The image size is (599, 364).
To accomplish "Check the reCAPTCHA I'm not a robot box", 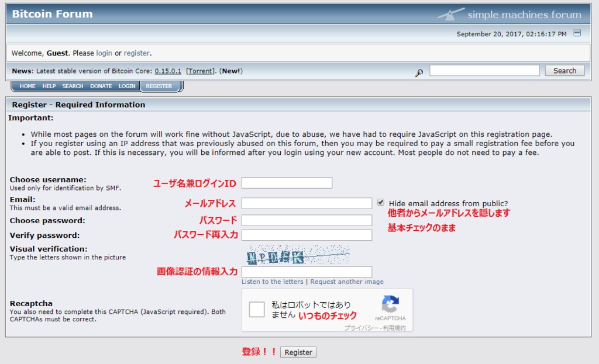I will pyautogui.click(x=257, y=310).
